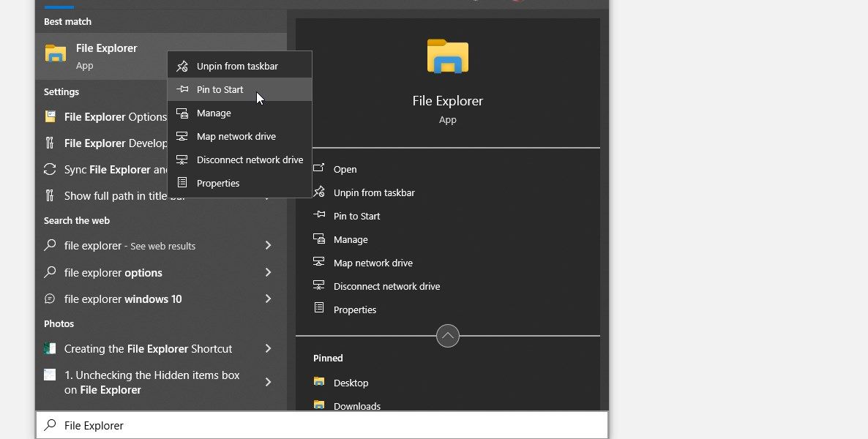Collapse the actions list with the circled arrow

(447, 336)
